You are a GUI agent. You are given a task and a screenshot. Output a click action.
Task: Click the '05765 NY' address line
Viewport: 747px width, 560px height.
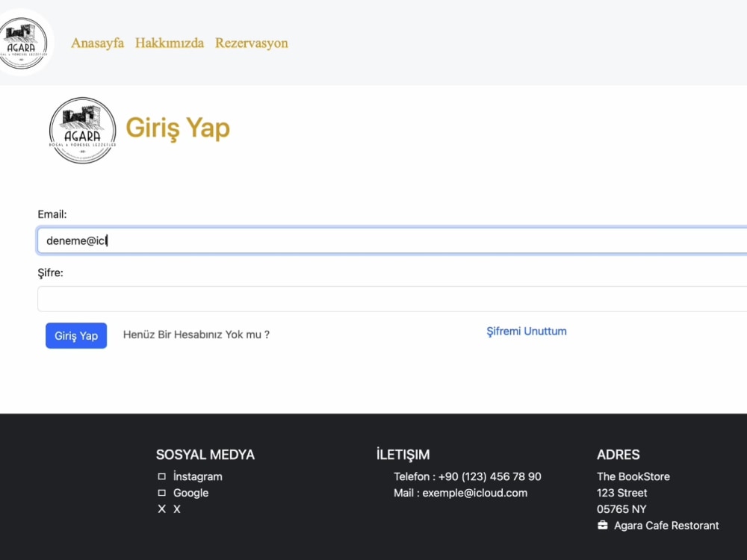[x=622, y=509]
